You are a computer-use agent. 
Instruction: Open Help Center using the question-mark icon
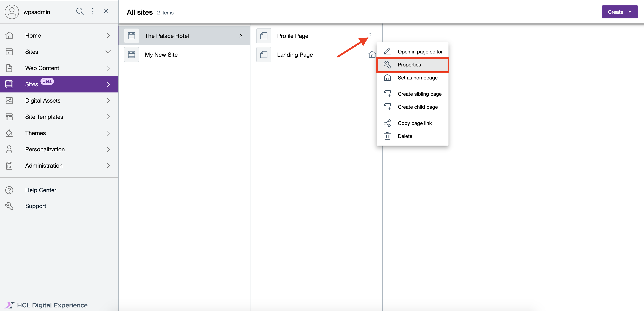(9, 190)
